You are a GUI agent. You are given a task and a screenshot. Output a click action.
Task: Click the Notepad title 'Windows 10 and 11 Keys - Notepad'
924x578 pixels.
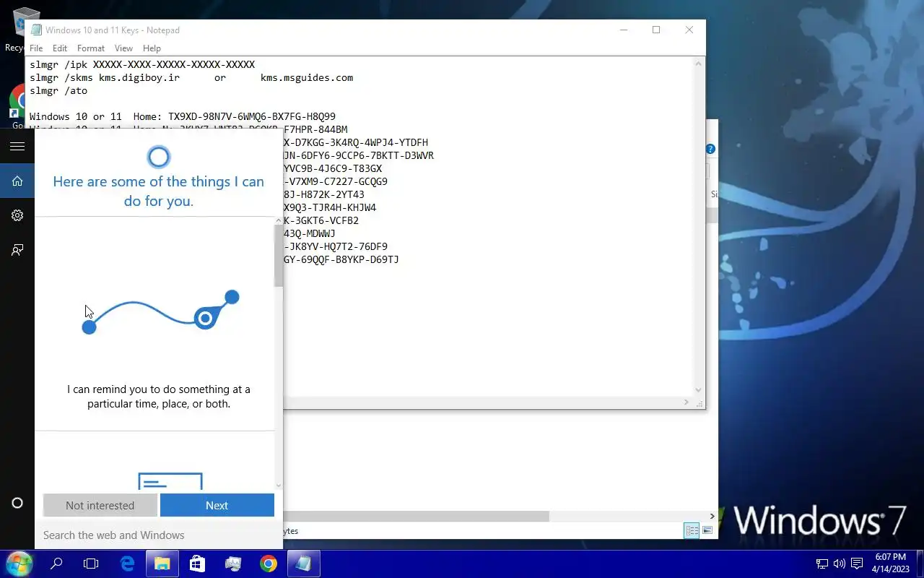pos(113,30)
